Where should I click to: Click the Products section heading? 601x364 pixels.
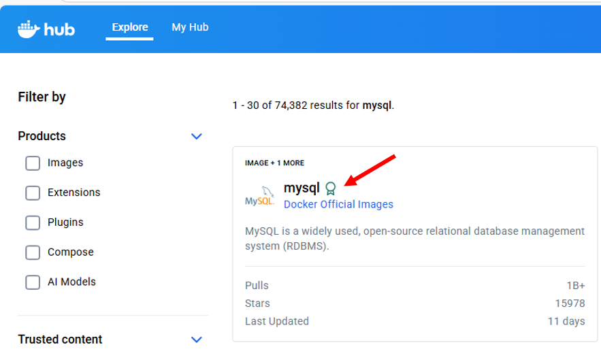point(42,136)
